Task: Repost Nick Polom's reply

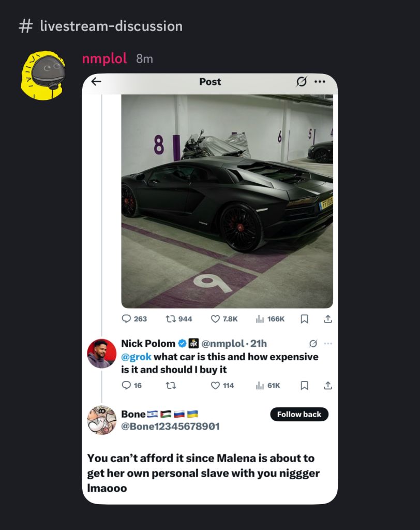Action: (x=170, y=385)
